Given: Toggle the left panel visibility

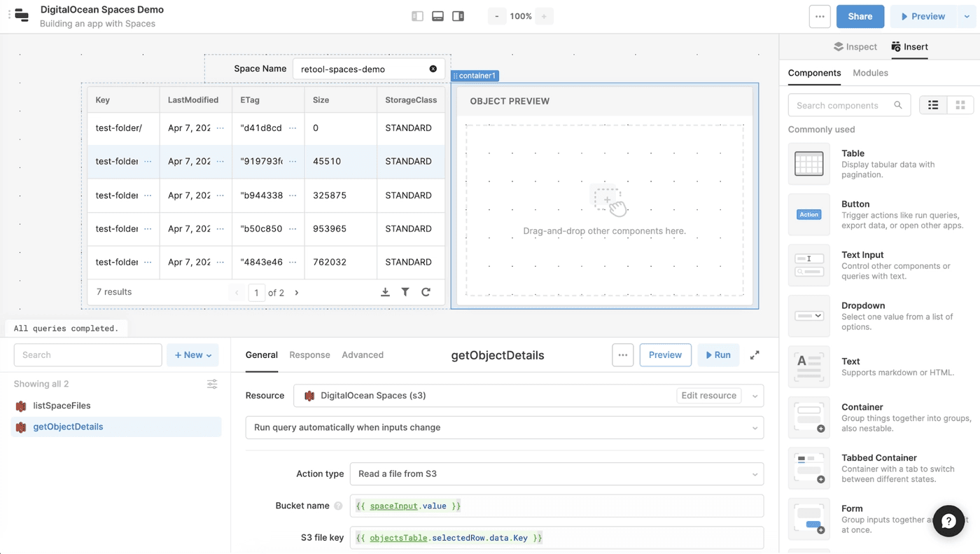Looking at the screenshot, I should click(x=417, y=16).
